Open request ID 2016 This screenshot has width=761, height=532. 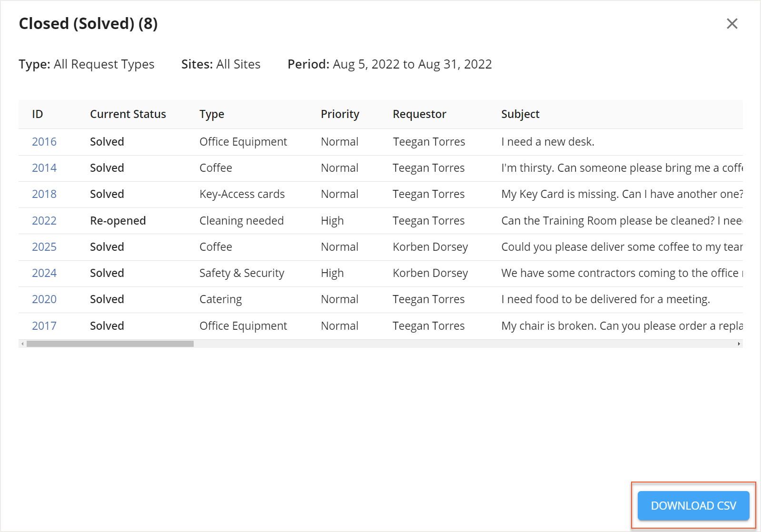pos(44,142)
